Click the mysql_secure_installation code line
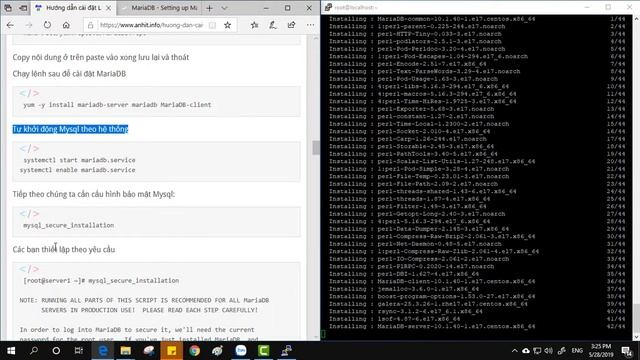The image size is (640, 360). coord(69,225)
